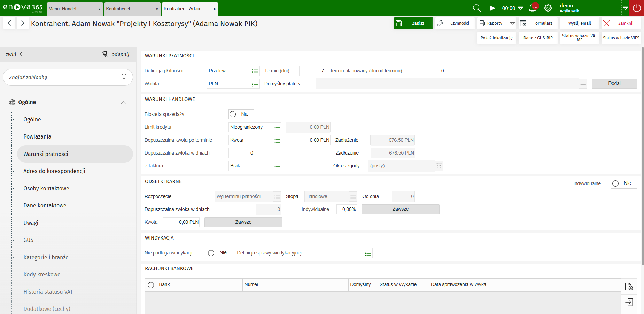
Task: Open Osoby kontaktowe in the sidebar
Action: [46, 188]
